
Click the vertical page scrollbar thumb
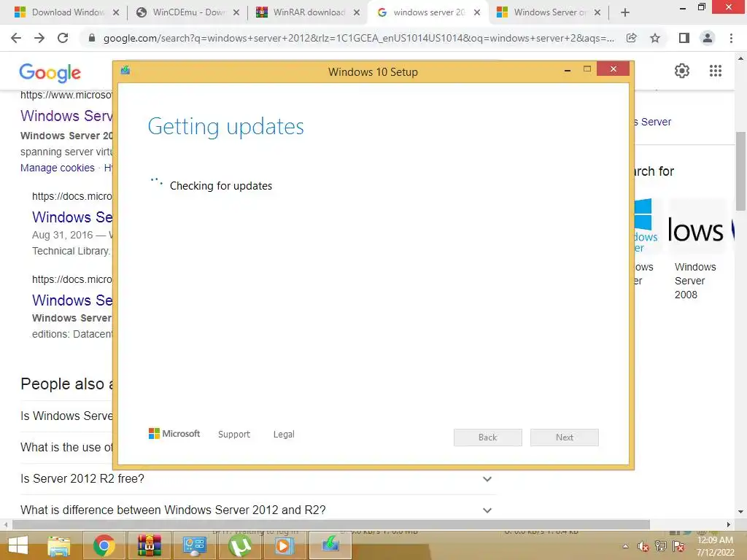pyautogui.click(x=740, y=171)
